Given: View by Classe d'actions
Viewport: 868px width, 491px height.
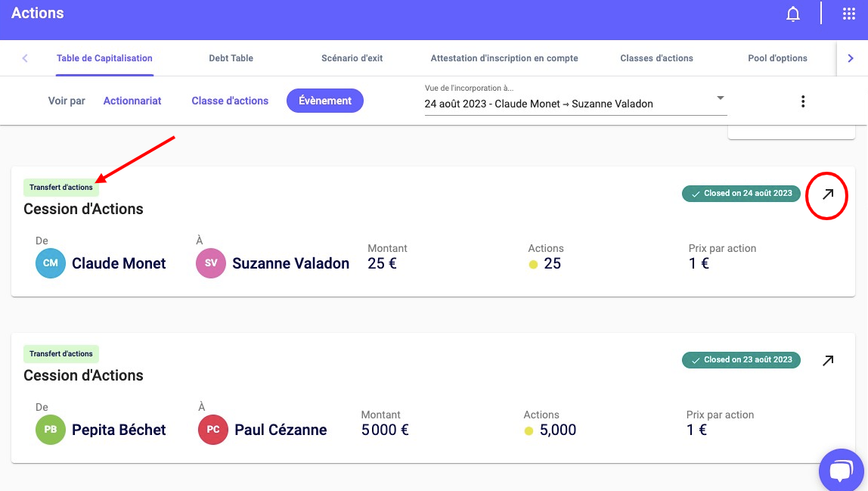Looking at the screenshot, I should coord(230,101).
